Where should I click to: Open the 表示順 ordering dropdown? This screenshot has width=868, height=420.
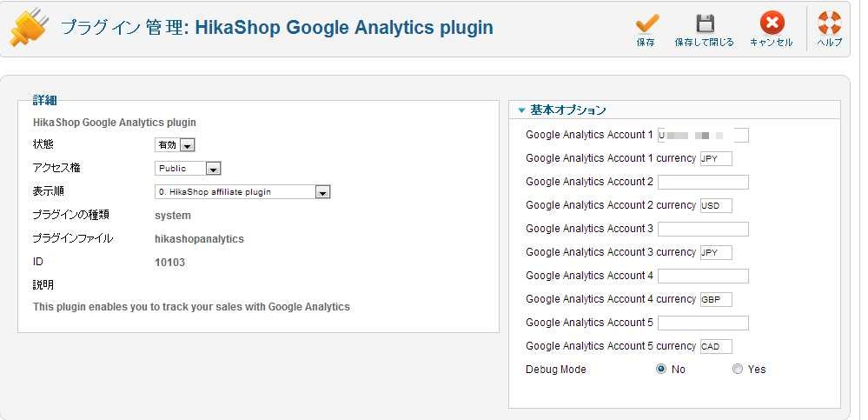click(x=242, y=191)
